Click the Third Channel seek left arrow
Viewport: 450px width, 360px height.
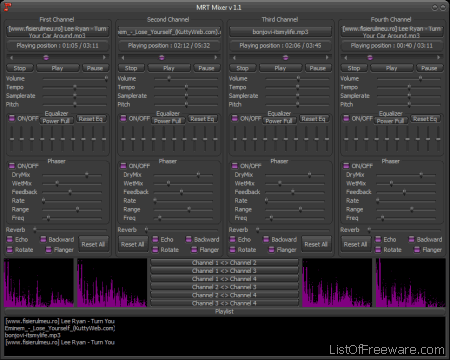(x=234, y=58)
